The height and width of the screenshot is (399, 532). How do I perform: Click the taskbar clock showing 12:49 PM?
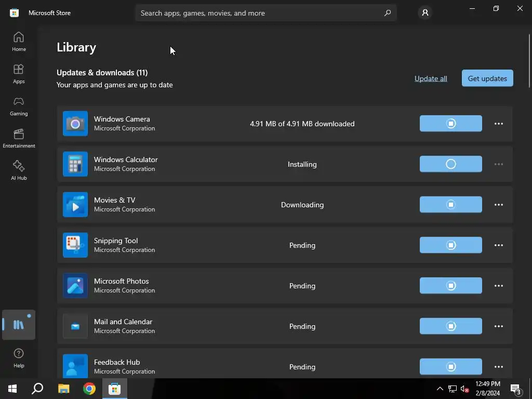coord(487,389)
